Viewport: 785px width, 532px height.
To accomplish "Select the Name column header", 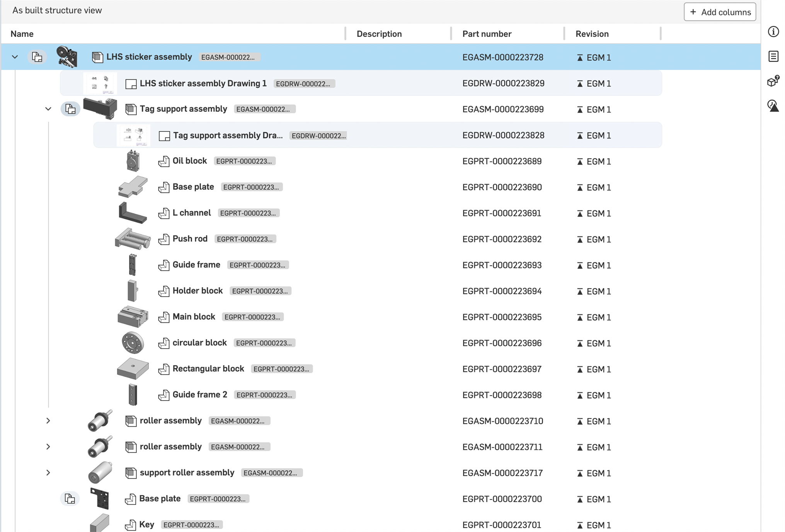I will (x=21, y=33).
